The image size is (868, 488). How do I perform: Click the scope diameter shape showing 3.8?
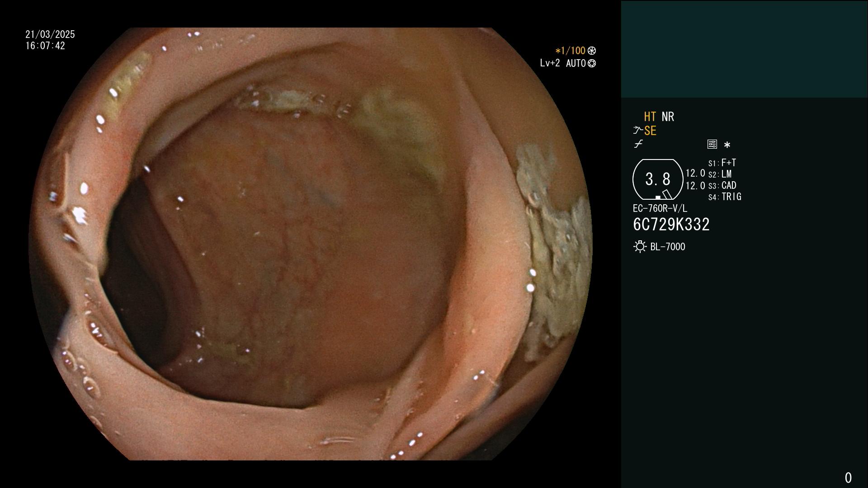tap(658, 179)
